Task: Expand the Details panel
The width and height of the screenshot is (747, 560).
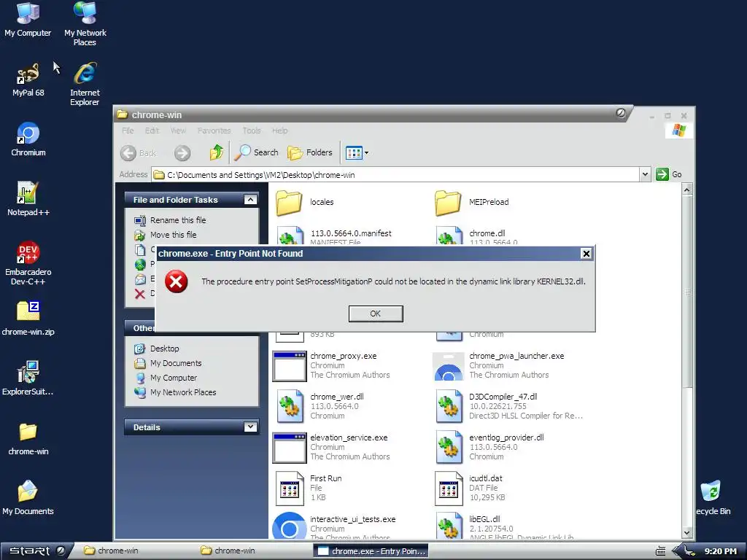Action: (x=250, y=427)
